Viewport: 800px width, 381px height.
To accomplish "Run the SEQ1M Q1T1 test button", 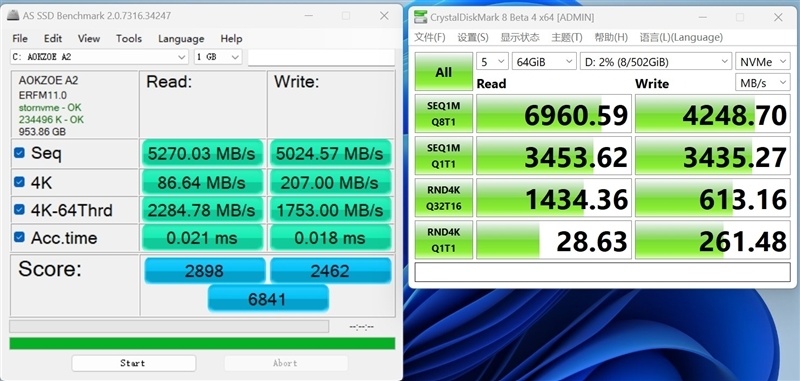I will click(443, 156).
